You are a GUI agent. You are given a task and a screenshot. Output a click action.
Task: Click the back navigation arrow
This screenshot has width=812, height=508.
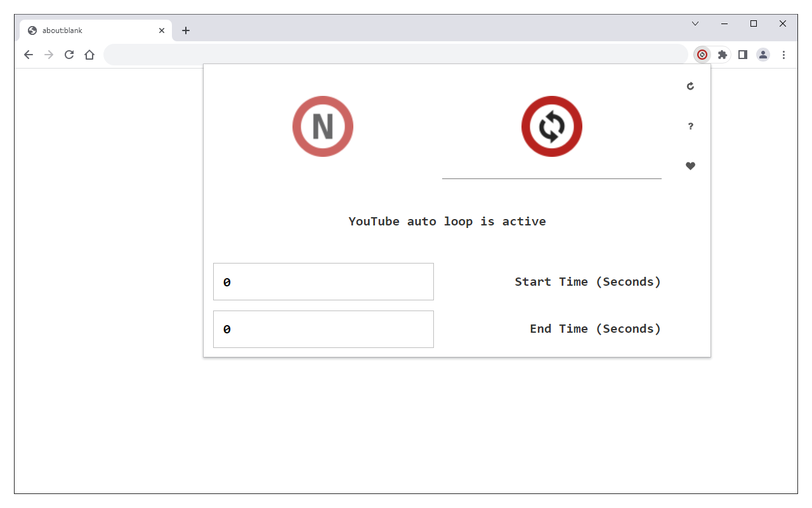[29, 55]
